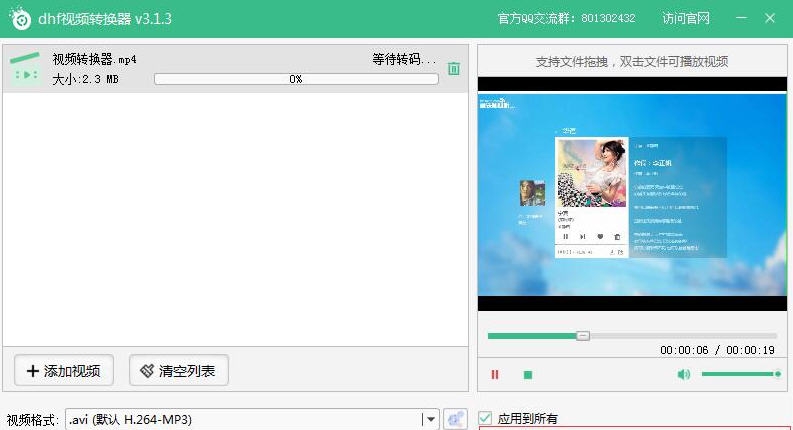
Task: Click the 等待转码... status text
Action: coord(404,60)
